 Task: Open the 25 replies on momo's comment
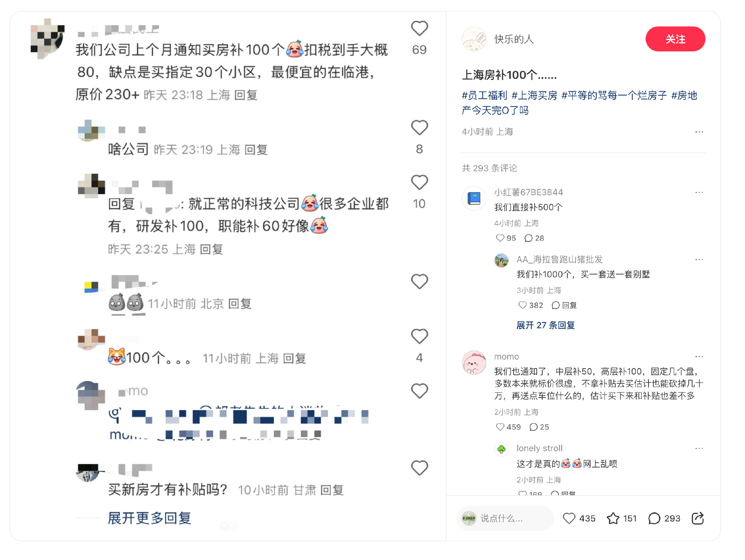(539, 427)
